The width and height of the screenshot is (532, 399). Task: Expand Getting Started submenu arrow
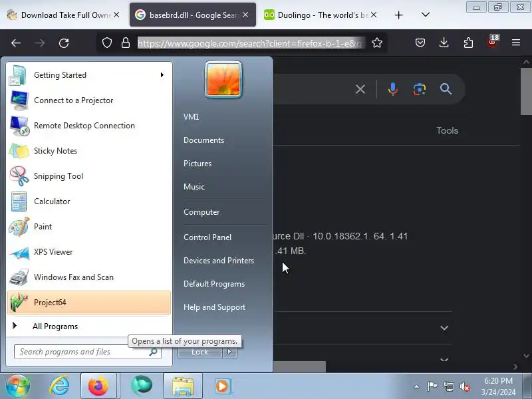click(162, 75)
